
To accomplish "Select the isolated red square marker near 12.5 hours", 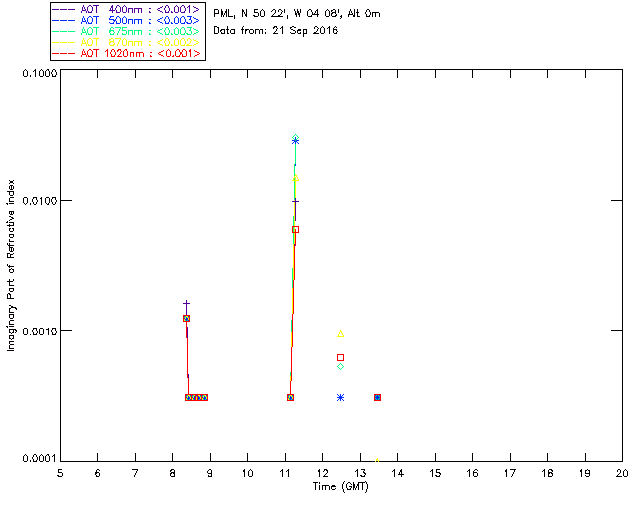I will 340,358.
